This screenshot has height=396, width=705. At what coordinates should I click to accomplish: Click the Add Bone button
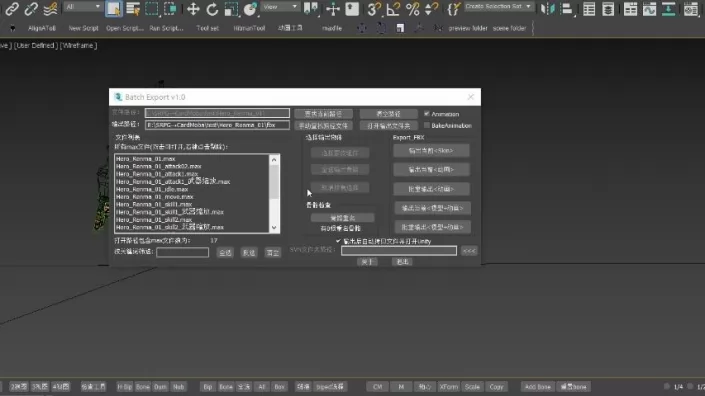pyautogui.click(x=537, y=387)
